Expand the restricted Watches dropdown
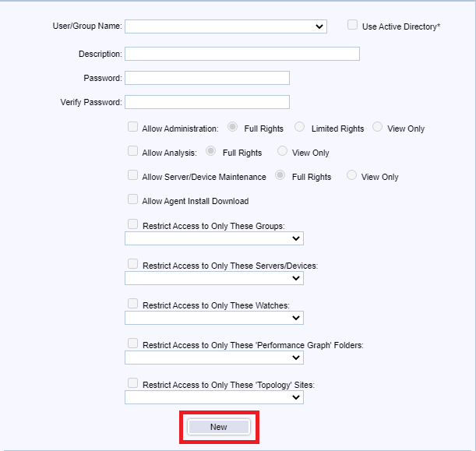Viewport: 476px width, 451px height. tap(213, 318)
